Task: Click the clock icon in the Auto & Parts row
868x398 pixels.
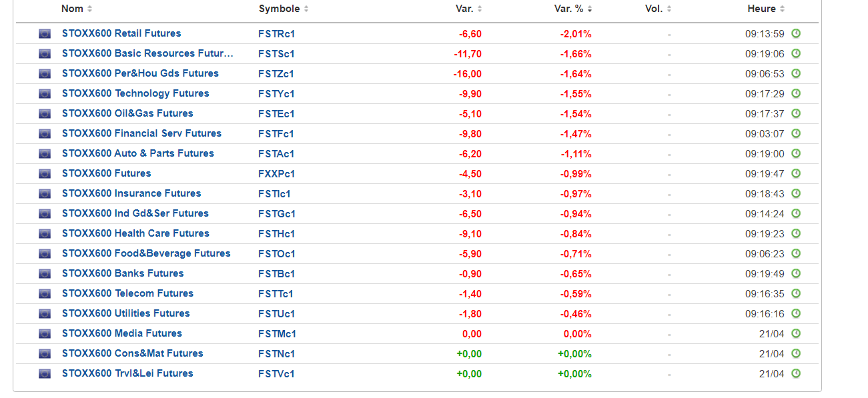Action: click(795, 153)
